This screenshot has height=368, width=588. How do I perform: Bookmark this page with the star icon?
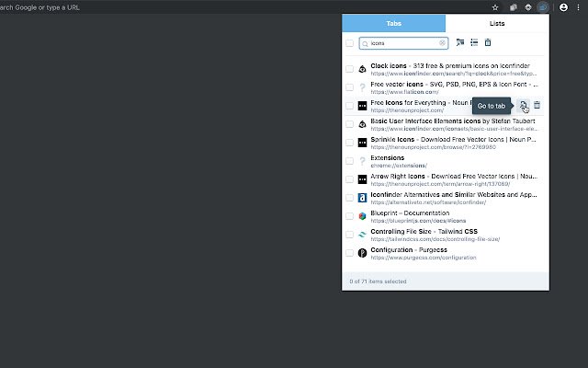(495, 7)
